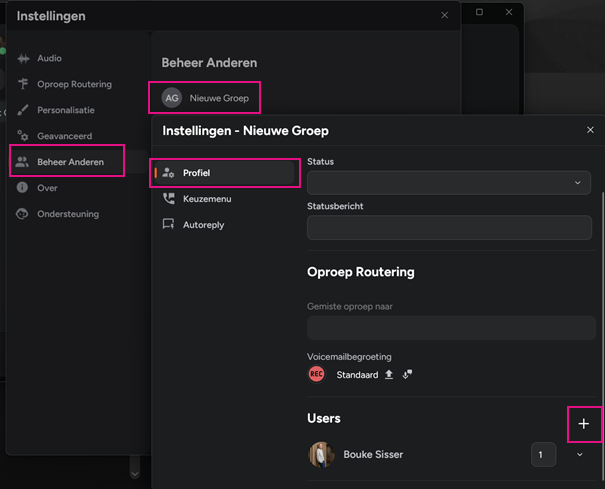The image size is (605, 489).
Task: Close the Instellingen dialog
Action: click(x=444, y=15)
